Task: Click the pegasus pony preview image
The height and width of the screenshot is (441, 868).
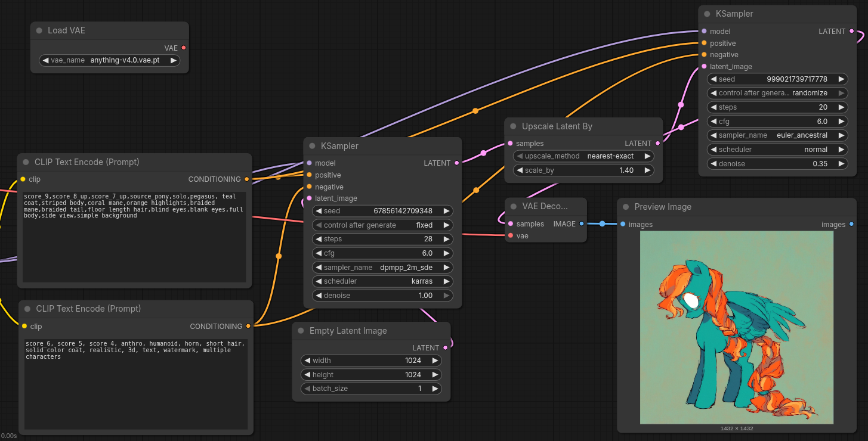Action: [x=737, y=328]
